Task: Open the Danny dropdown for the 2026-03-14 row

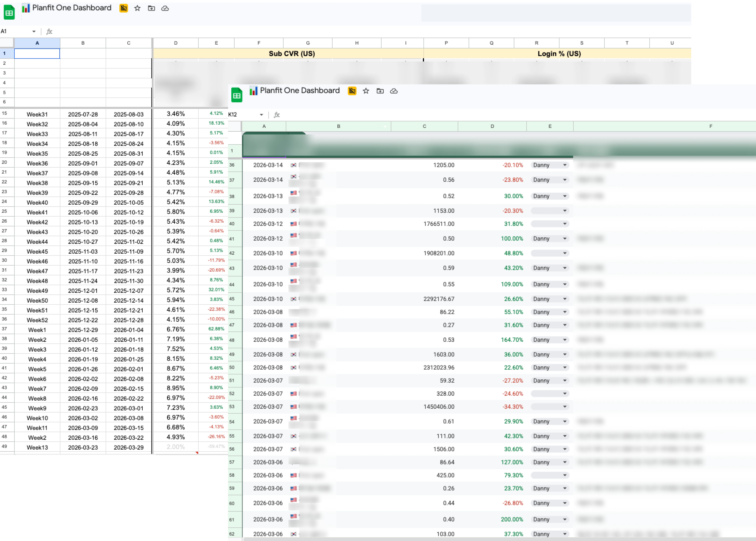Action: click(565, 165)
